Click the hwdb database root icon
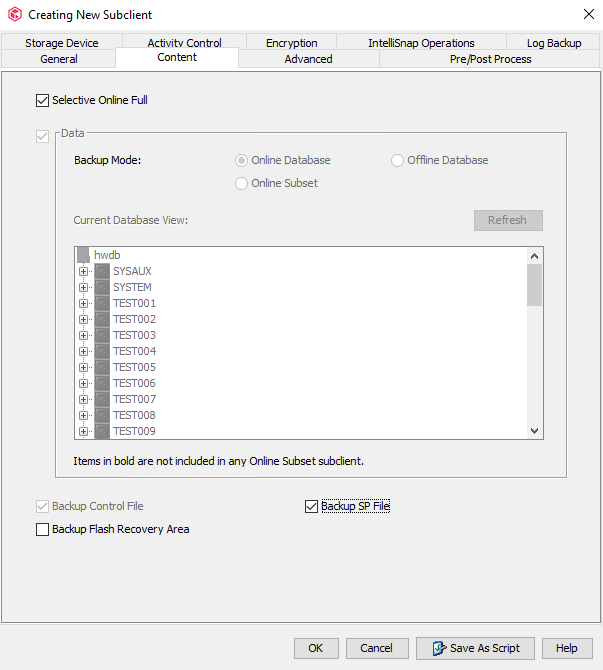603x670 pixels. (83, 256)
